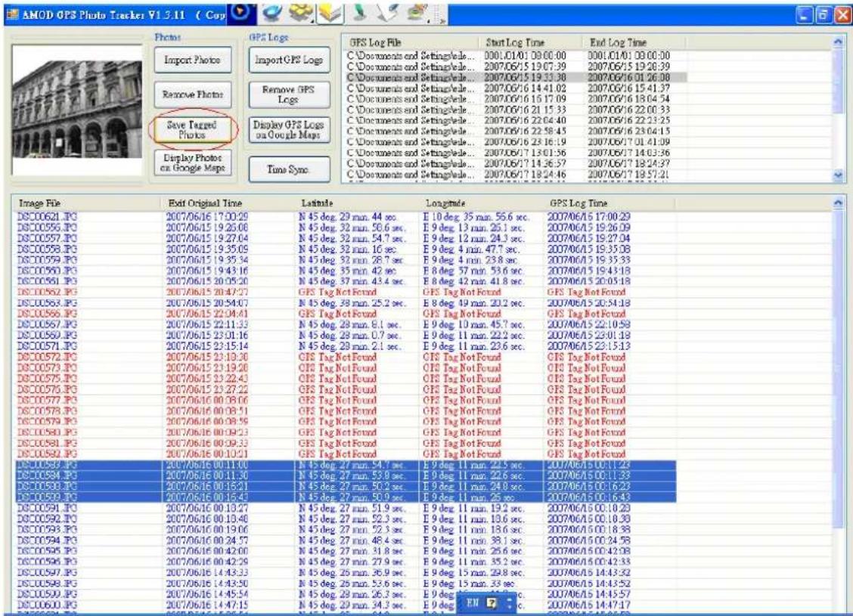Click the pen-and-paper toolbar icon

tap(387, 13)
